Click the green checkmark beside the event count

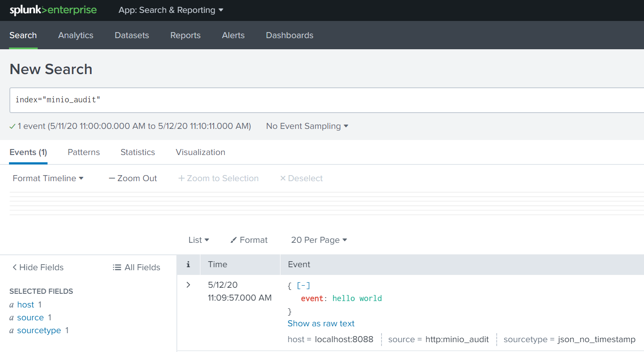pyautogui.click(x=12, y=126)
